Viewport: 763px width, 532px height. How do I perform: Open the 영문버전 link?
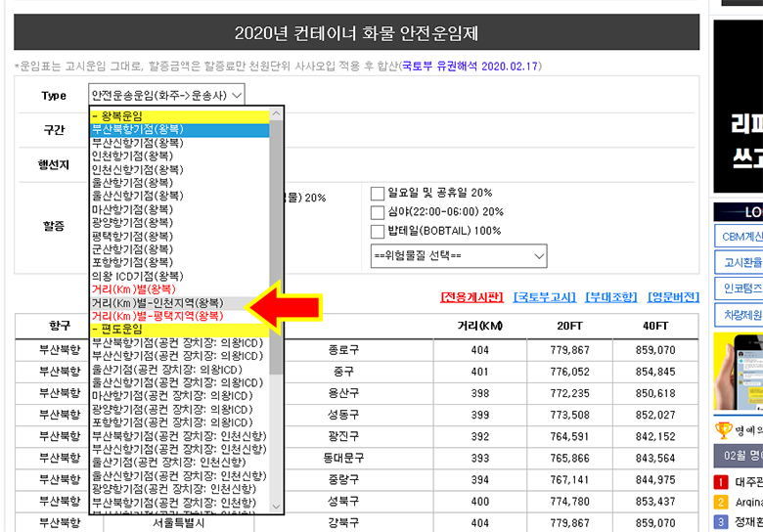click(673, 297)
